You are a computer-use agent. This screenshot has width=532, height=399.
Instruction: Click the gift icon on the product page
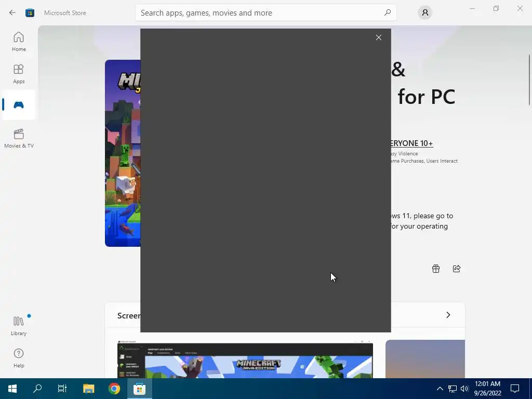pos(436,269)
